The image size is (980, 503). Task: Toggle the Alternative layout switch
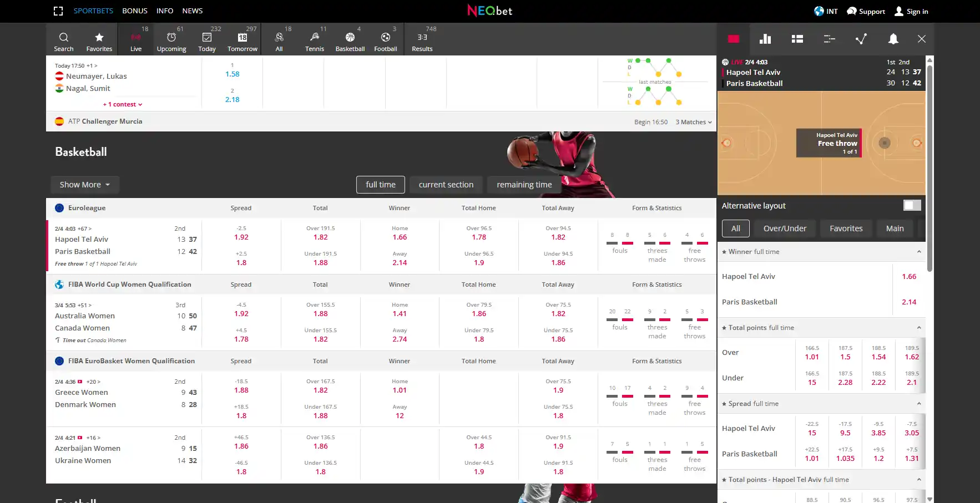click(x=912, y=206)
